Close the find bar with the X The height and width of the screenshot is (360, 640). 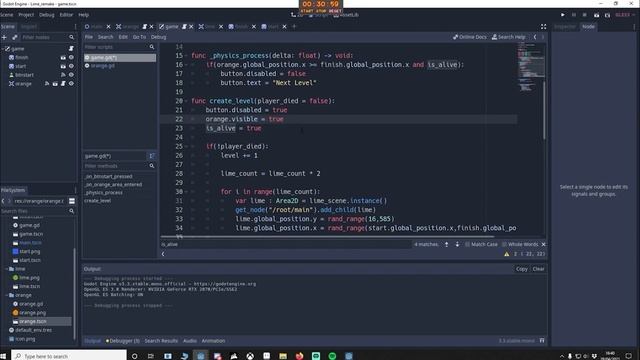(x=543, y=244)
